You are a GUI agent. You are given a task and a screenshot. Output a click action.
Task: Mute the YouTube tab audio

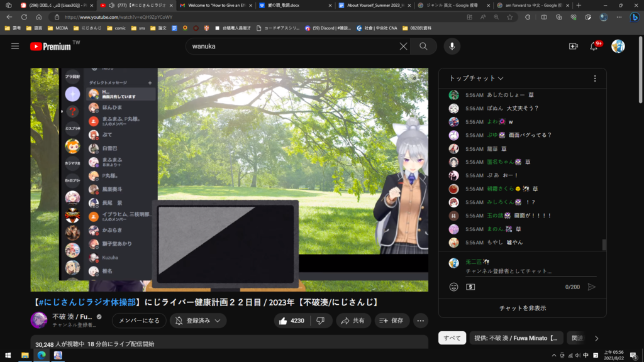(111, 5)
